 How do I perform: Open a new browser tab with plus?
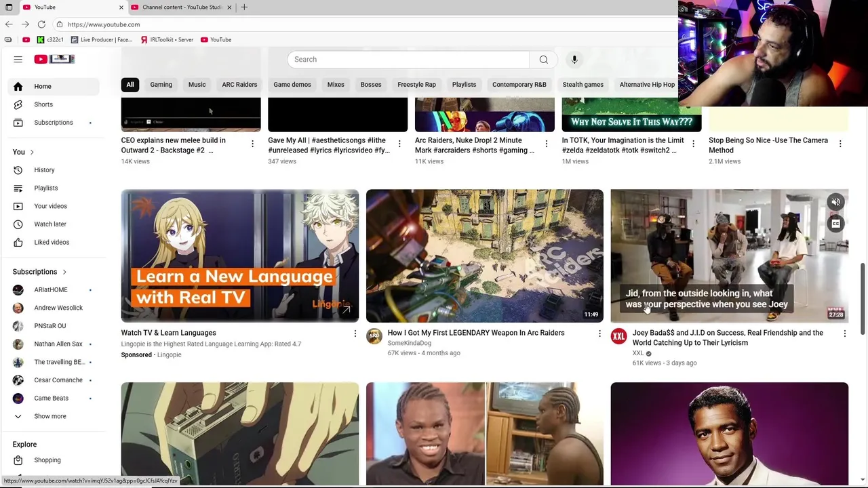244,7
